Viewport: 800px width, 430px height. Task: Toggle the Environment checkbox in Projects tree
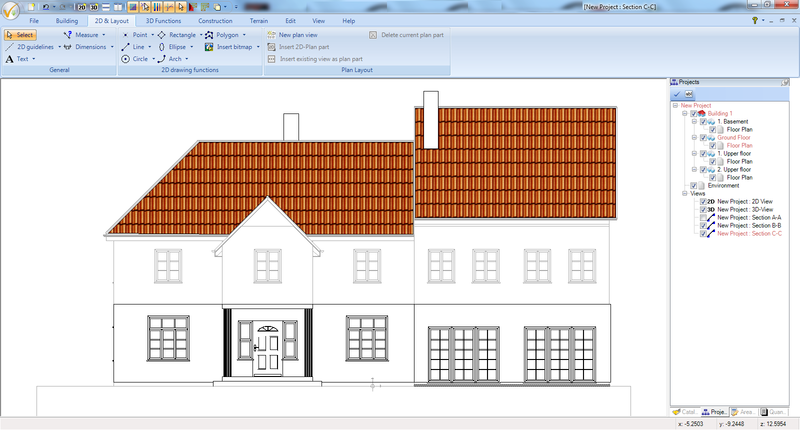(x=693, y=186)
